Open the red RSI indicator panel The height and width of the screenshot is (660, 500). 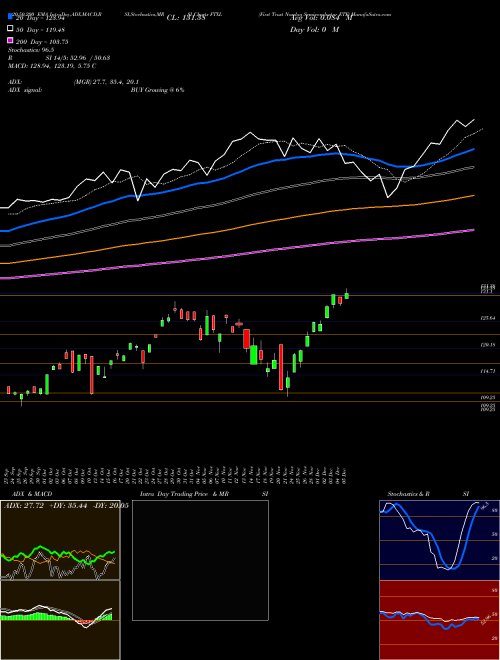[439, 620]
